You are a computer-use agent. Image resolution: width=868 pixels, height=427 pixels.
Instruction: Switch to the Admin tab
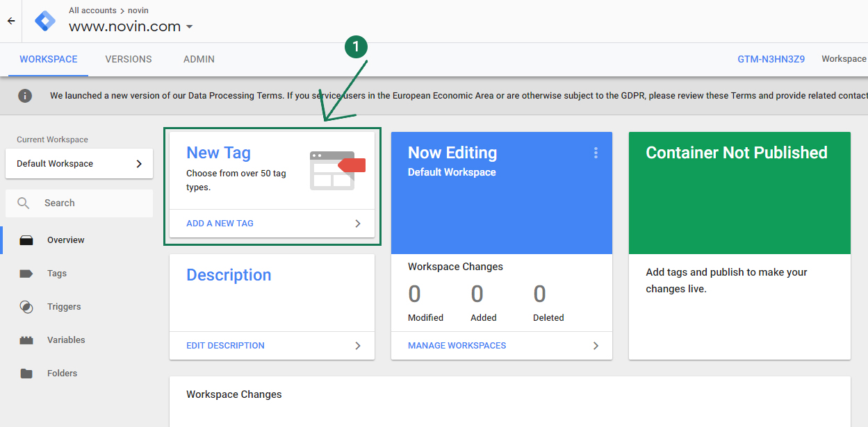pos(199,60)
